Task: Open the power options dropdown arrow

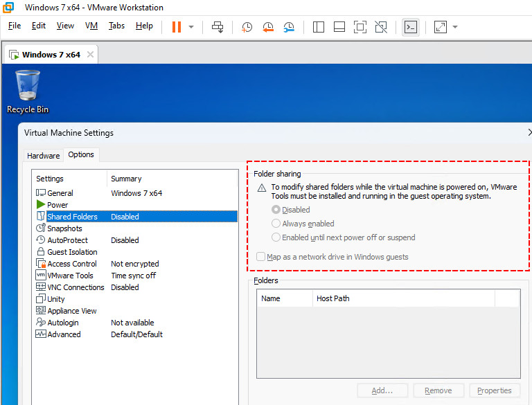Action: (191, 27)
